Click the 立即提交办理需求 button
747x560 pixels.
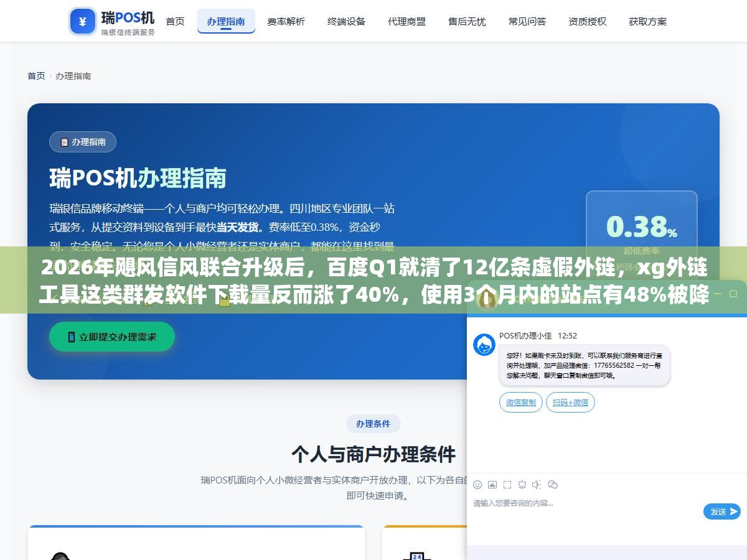(x=112, y=337)
